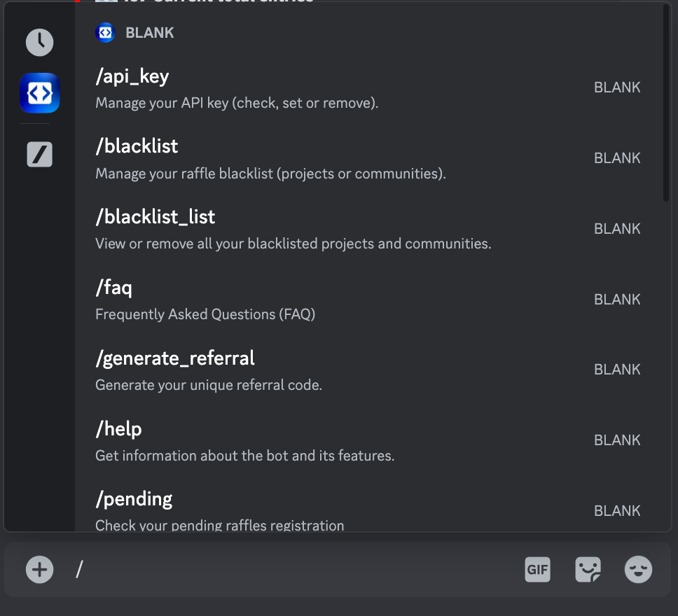This screenshot has height=616, width=678.
Task: Click the command list scrollbar
Action: (x=666, y=103)
